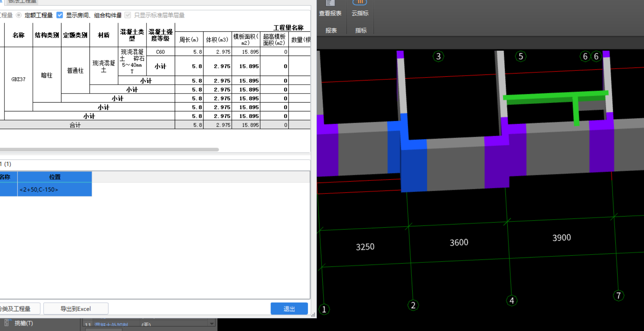Click the 3250 dimension label
644x331 pixels.
(365, 247)
